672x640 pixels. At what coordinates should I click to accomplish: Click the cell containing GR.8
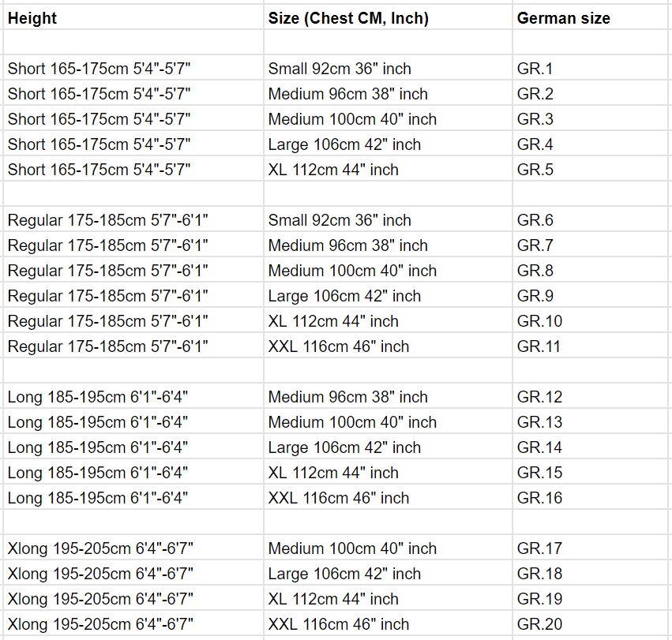tap(535, 271)
